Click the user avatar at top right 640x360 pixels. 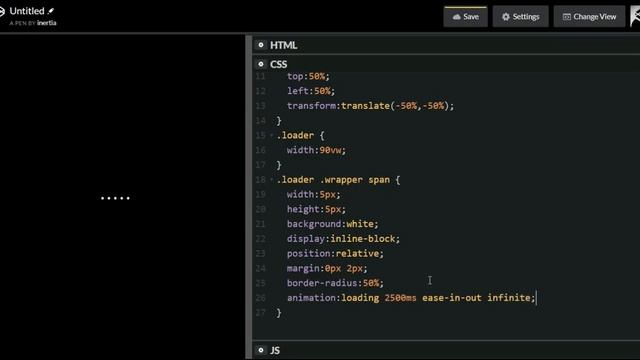pyautogui.click(x=635, y=17)
